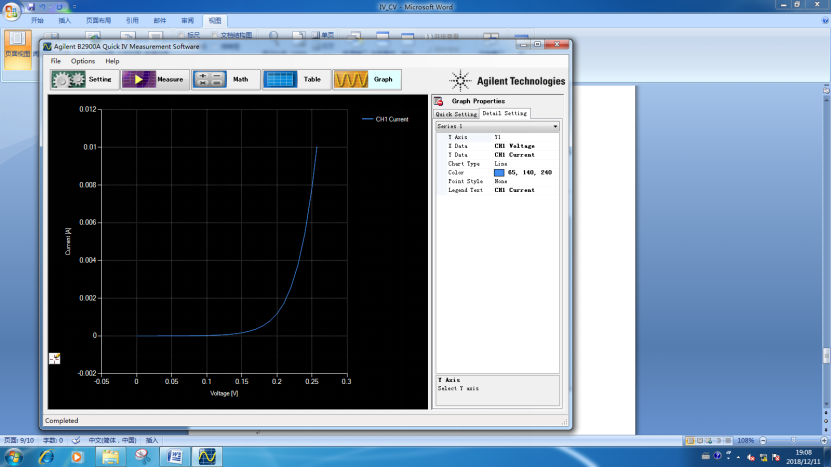Image resolution: width=831 pixels, height=468 pixels.
Task: Open the Word 邮件 ribbon tab
Action: pos(160,21)
